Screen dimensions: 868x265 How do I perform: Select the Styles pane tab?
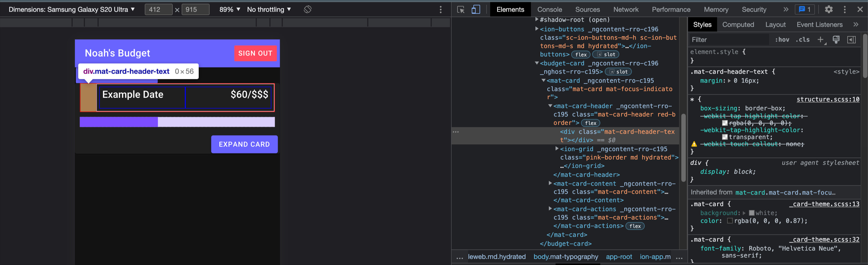pos(702,25)
